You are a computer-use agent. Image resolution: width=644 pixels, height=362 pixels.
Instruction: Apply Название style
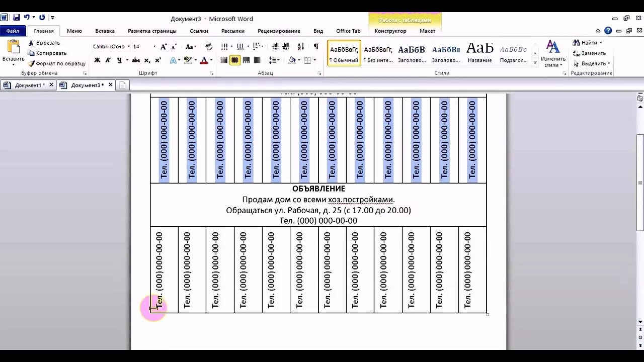pyautogui.click(x=479, y=54)
